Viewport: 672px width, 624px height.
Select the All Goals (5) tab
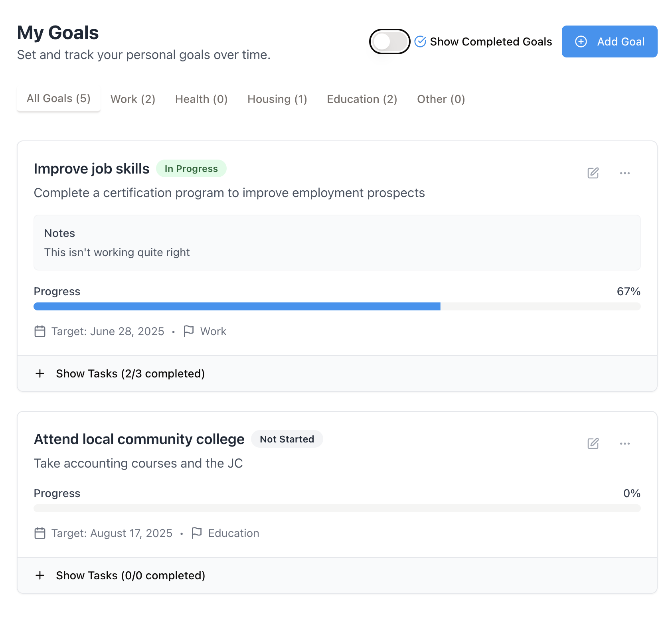click(59, 99)
